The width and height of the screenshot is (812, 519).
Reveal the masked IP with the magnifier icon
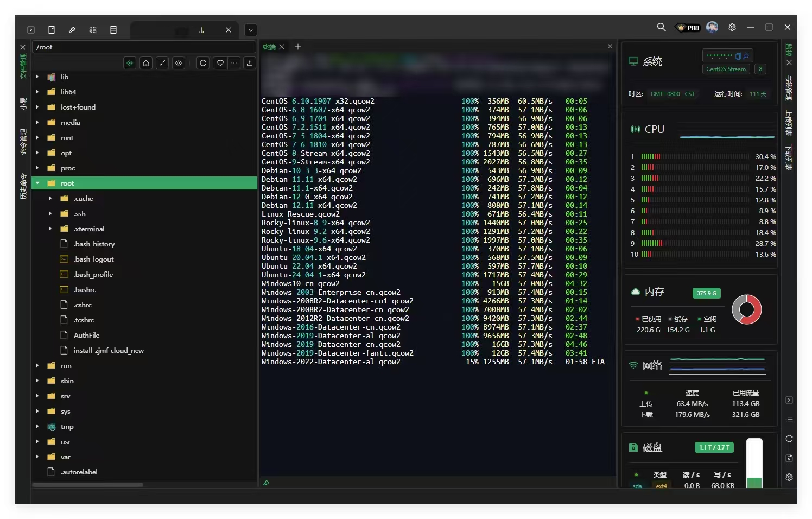pyautogui.click(x=746, y=56)
